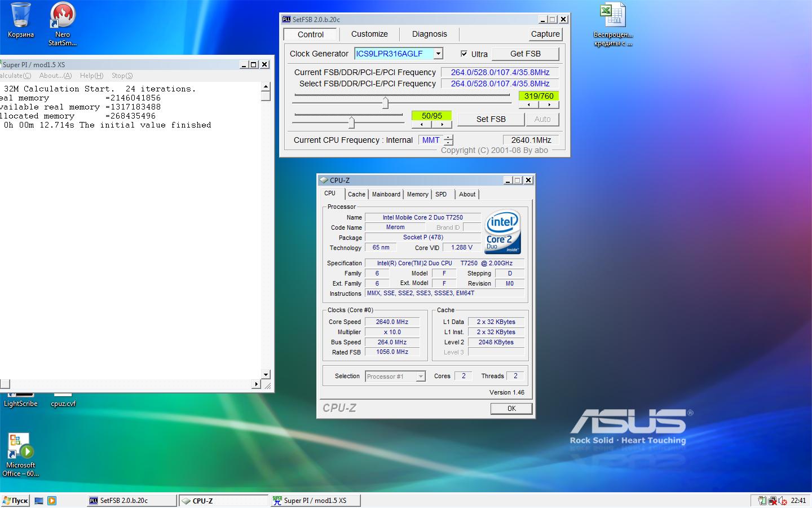Click the SetFSB title bar icon
812x508 pixels.
286,19
